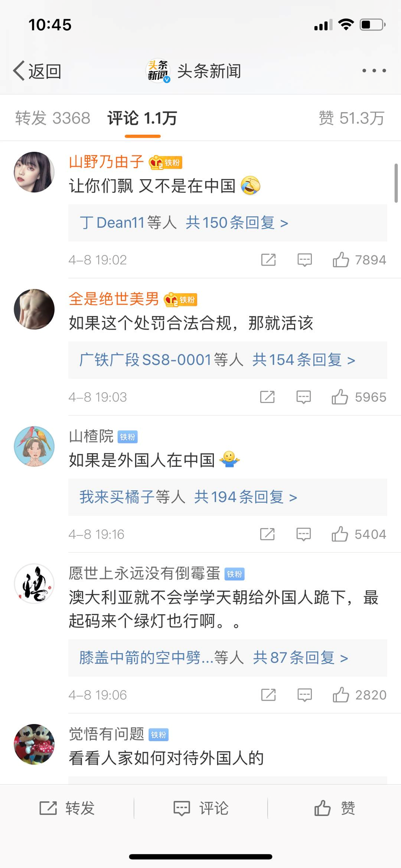Like the comment with 5965 likes
The image size is (401, 868).
tap(359, 397)
